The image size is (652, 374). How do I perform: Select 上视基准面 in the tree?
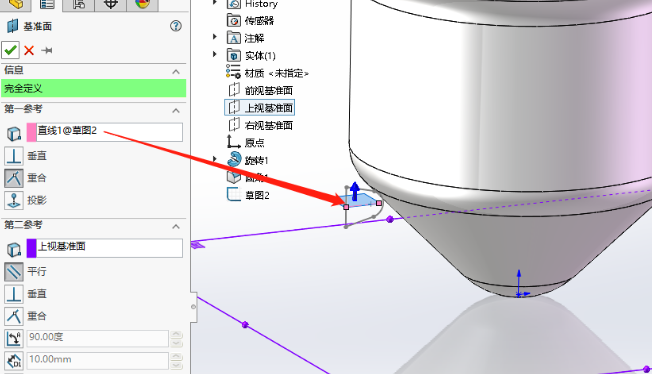click(x=269, y=108)
